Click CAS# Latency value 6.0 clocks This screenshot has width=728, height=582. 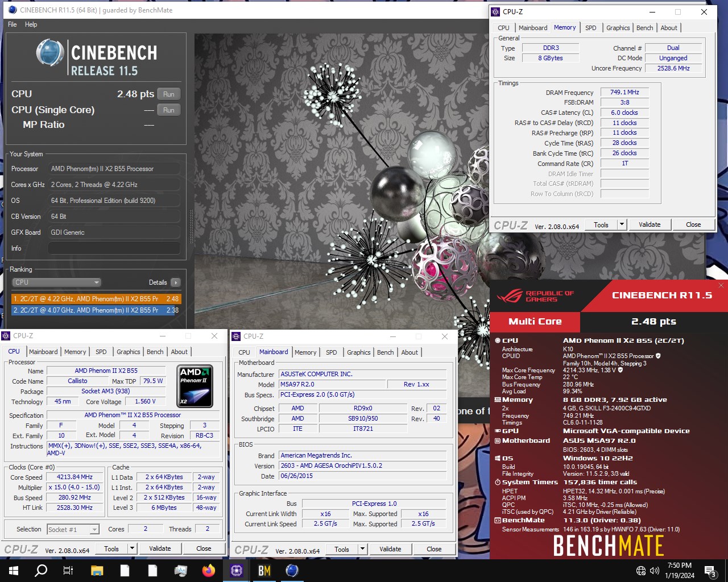point(624,113)
